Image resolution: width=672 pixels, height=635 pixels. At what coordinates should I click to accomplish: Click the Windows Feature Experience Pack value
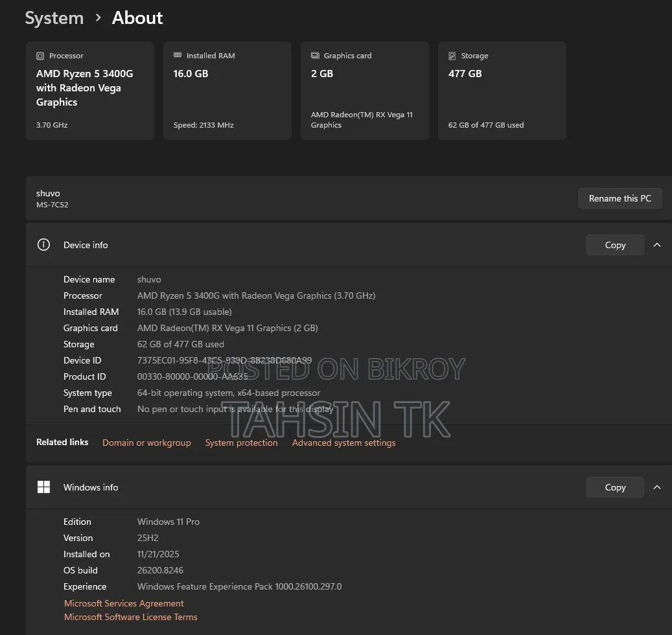[239, 586]
